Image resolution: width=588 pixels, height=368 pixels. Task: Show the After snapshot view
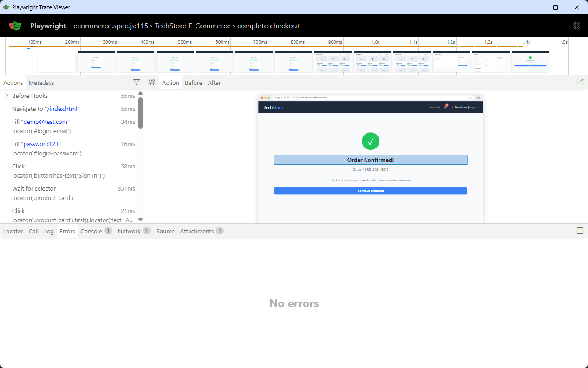click(214, 82)
